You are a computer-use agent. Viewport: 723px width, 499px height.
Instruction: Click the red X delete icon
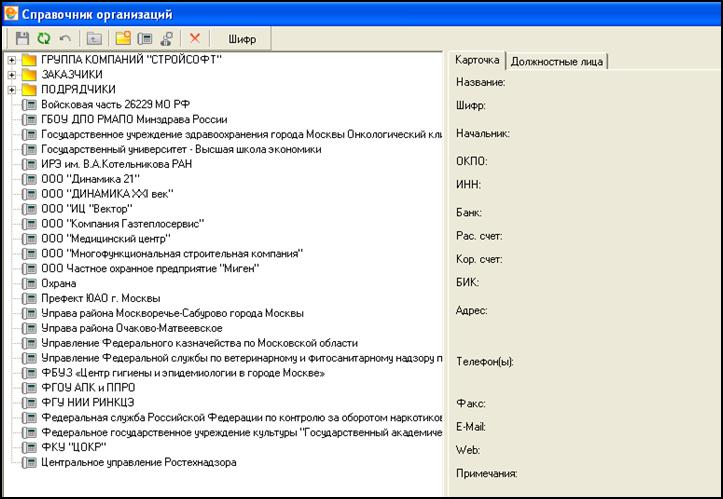(195, 38)
